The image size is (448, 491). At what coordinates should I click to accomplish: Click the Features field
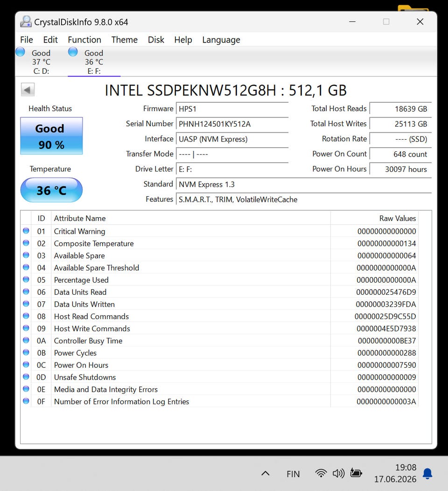click(304, 199)
